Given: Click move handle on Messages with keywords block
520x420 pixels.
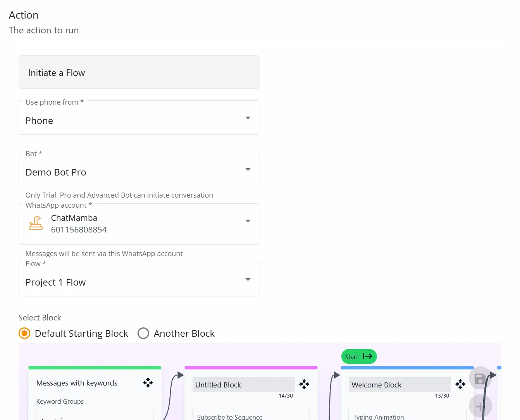Looking at the screenshot, I should (x=148, y=383).
